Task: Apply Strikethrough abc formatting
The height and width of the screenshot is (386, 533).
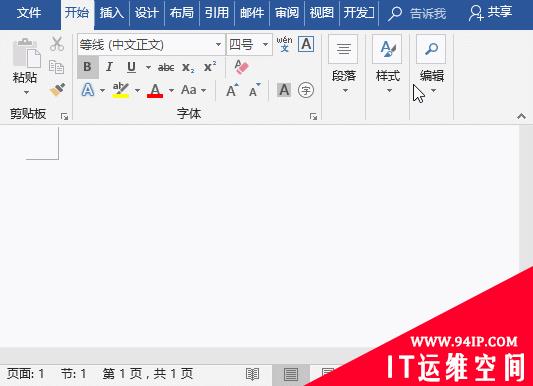Action: click(x=166, y=67)
